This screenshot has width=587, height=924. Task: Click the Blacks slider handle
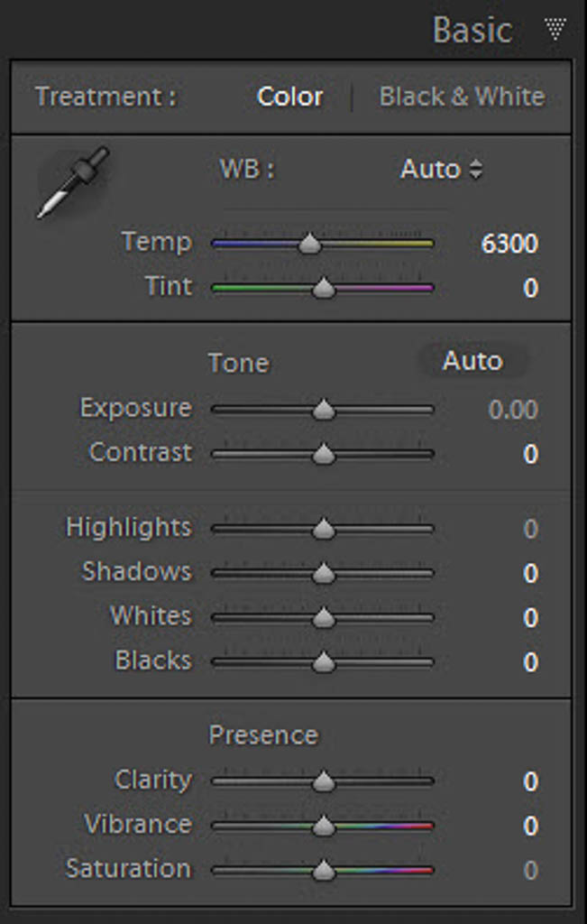tap(323, 662)
